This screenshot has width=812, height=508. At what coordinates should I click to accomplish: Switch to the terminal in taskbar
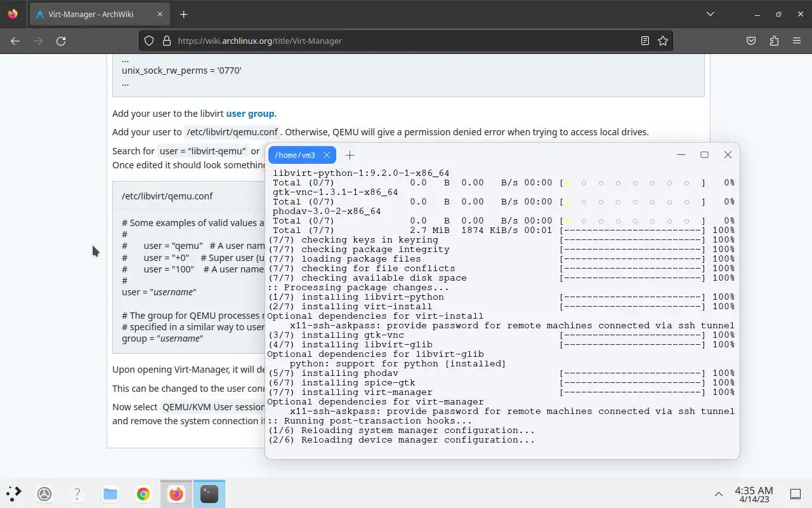(209, 493)
